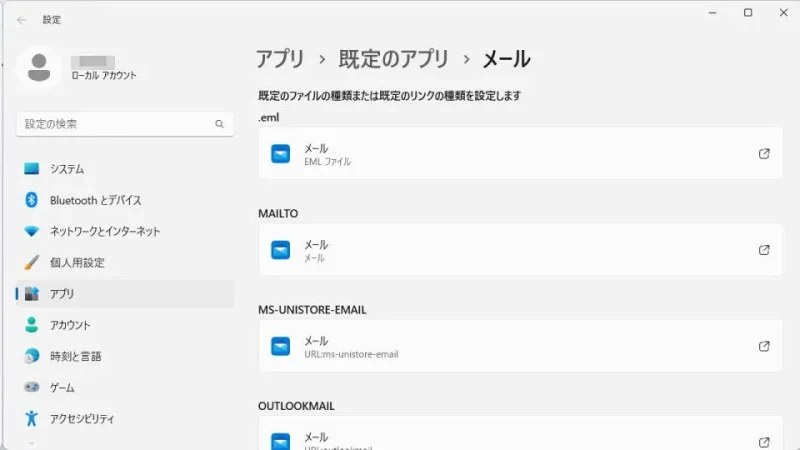Open the システム settings category

67,169
